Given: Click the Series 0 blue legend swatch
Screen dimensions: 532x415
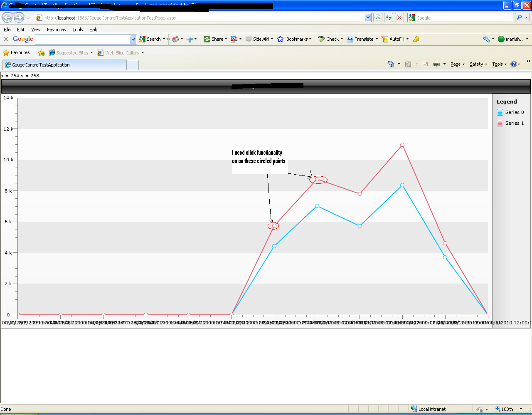Looking at the screenshot, I should pos(500,112).
